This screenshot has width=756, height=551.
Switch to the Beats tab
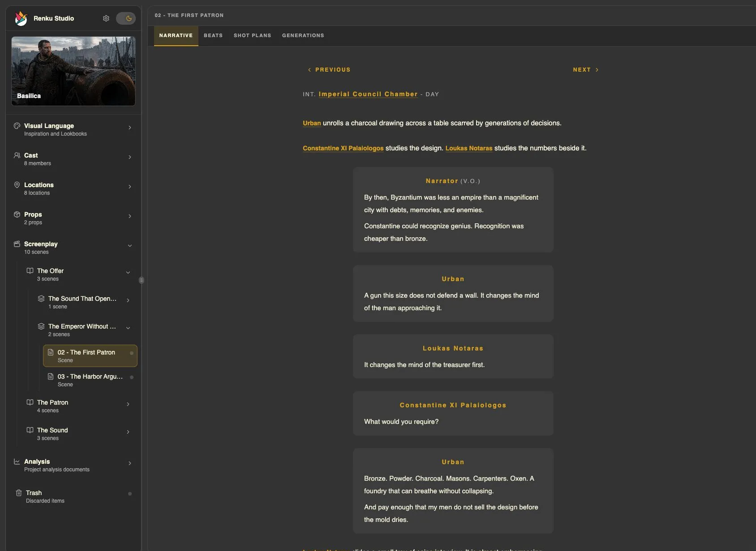pyautogui.click(x=213, y=35)
